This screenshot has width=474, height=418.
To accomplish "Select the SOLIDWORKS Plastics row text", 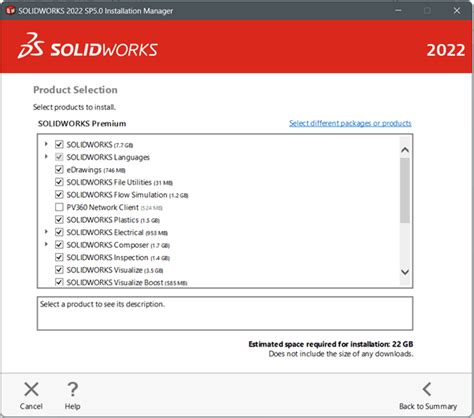I will (x=113, y=220).
